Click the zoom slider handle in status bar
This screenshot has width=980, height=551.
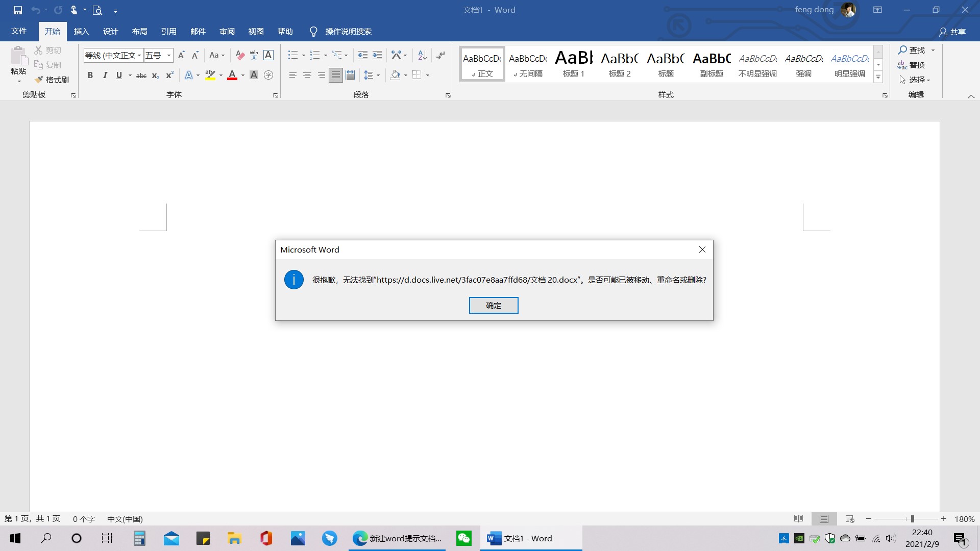(912, 519)
